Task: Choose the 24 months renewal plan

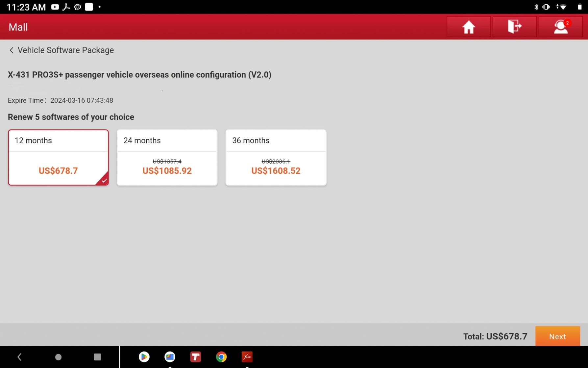Action: tap(167, 157)
